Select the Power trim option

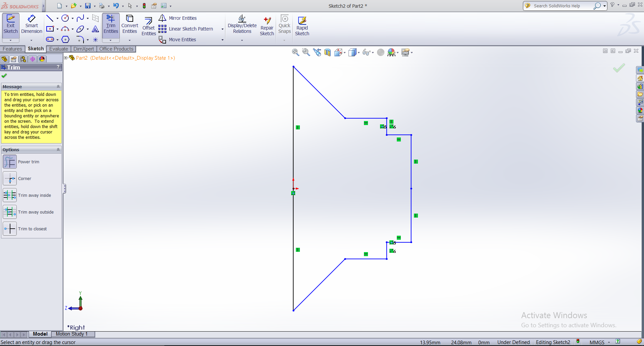coord(10,162)
